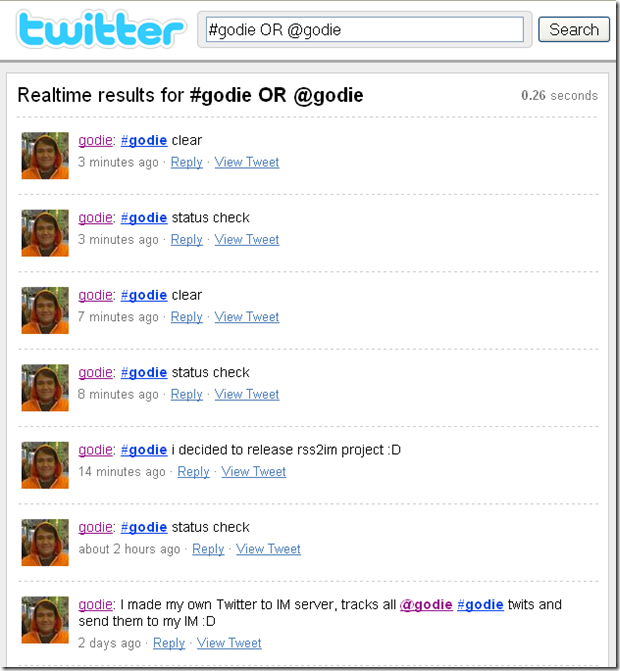Image resolution: width=620 pixels, height=671 pixels.
Task: Click the search query input field
Action: tap(365, 30)
